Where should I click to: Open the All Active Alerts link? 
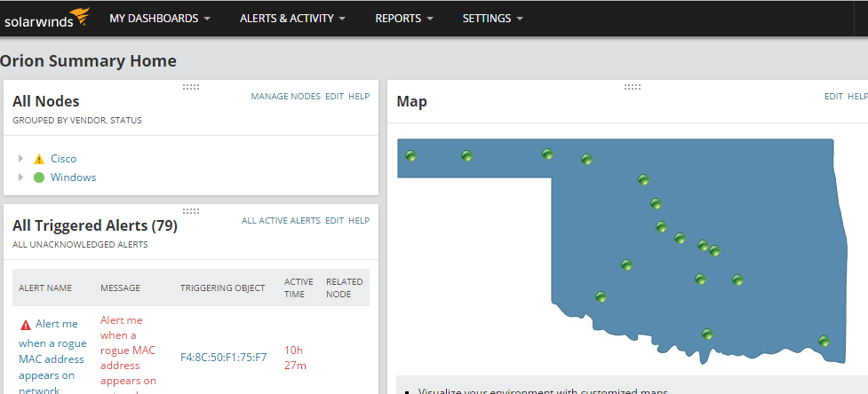(282, 220)
